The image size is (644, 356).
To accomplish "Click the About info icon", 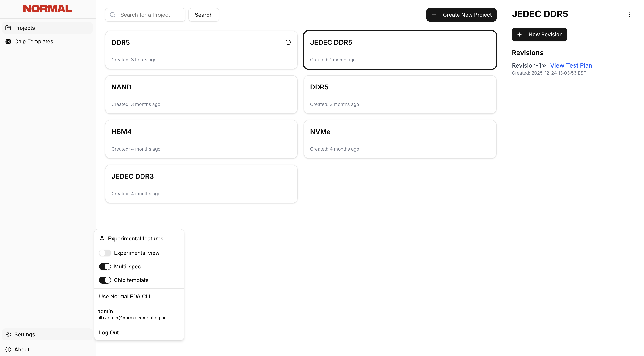I will 8,350.
